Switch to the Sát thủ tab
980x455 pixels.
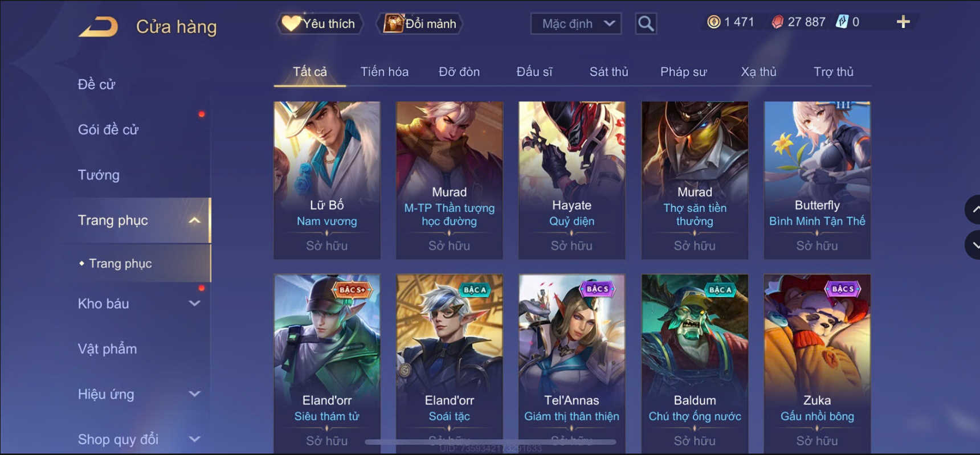[x=609, y=72]
